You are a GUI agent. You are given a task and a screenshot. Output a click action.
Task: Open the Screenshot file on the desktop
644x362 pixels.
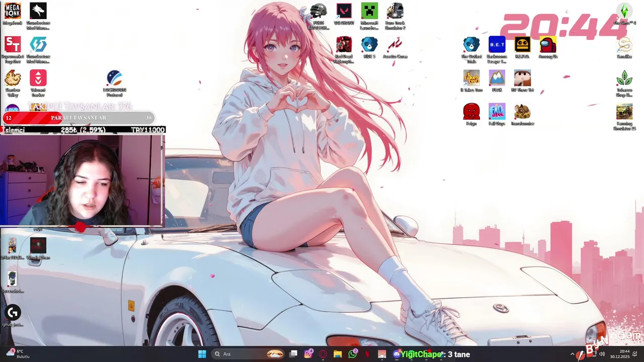pyautogui.click(x=12, y=282)
